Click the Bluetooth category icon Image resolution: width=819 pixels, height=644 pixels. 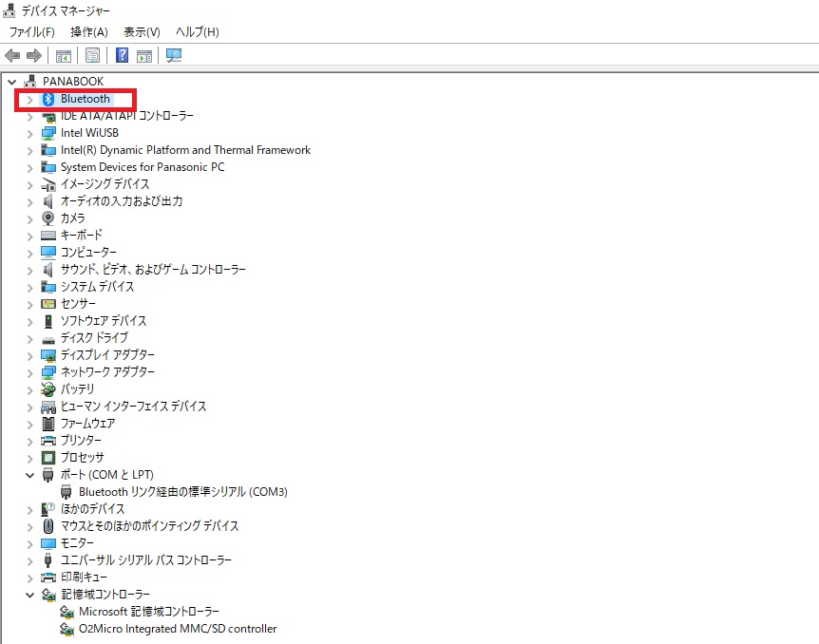coord(48,99)
